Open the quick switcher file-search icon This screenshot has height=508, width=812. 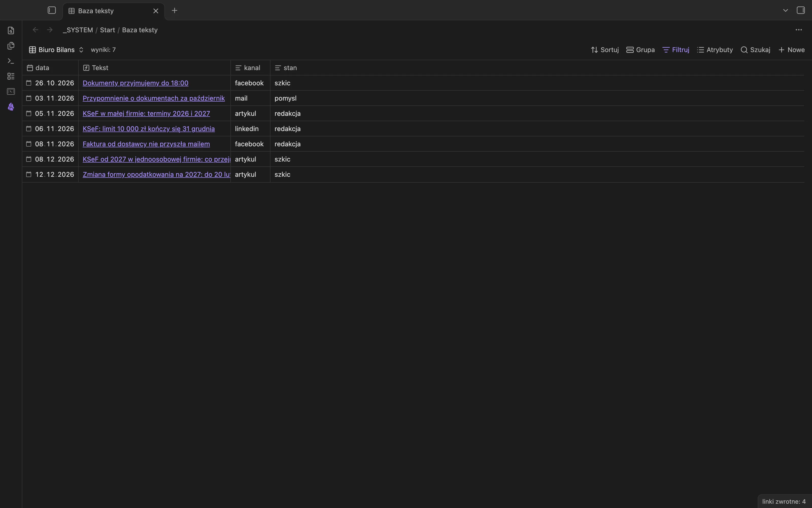pos(11,30)
